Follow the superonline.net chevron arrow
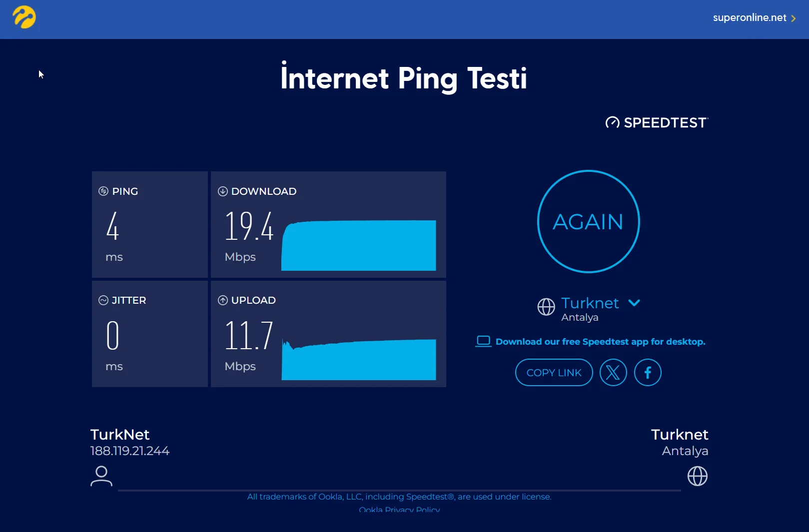Screen dimensions: 809x532 (x=794, y=18)
